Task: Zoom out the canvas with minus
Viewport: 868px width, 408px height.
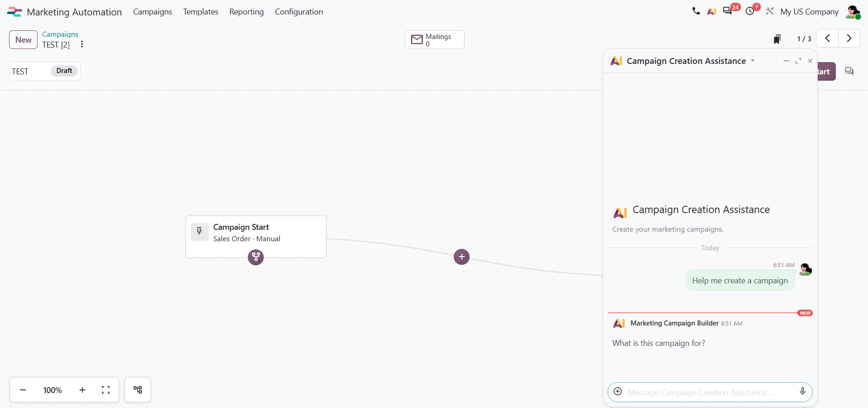Action: (23, 390)
